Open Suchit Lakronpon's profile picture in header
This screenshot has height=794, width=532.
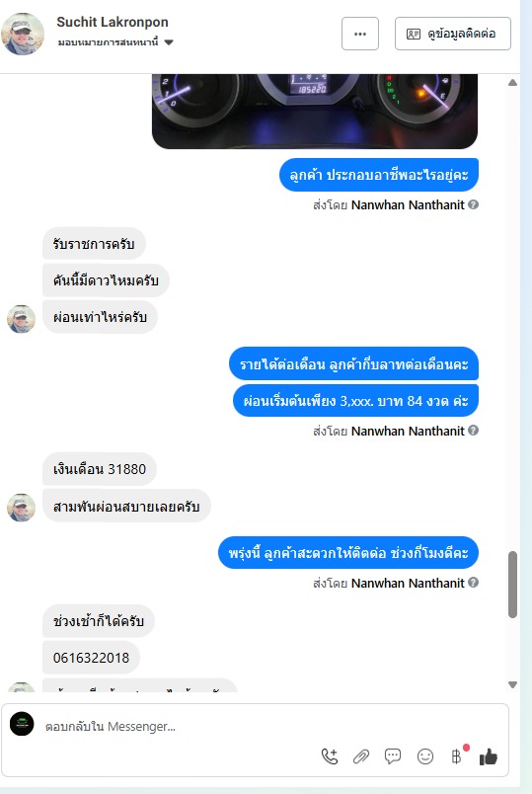23,34
